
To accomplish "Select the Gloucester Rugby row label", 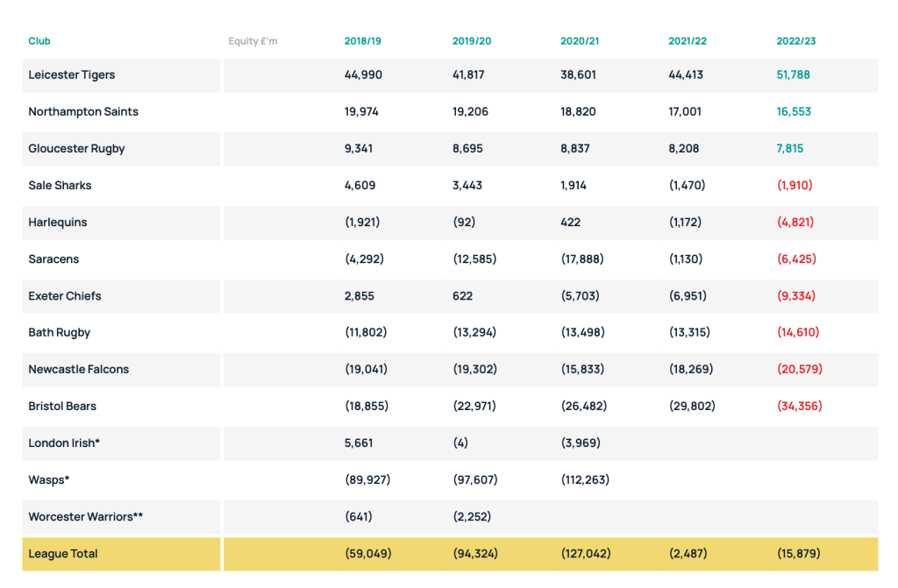I will [76, 149].
